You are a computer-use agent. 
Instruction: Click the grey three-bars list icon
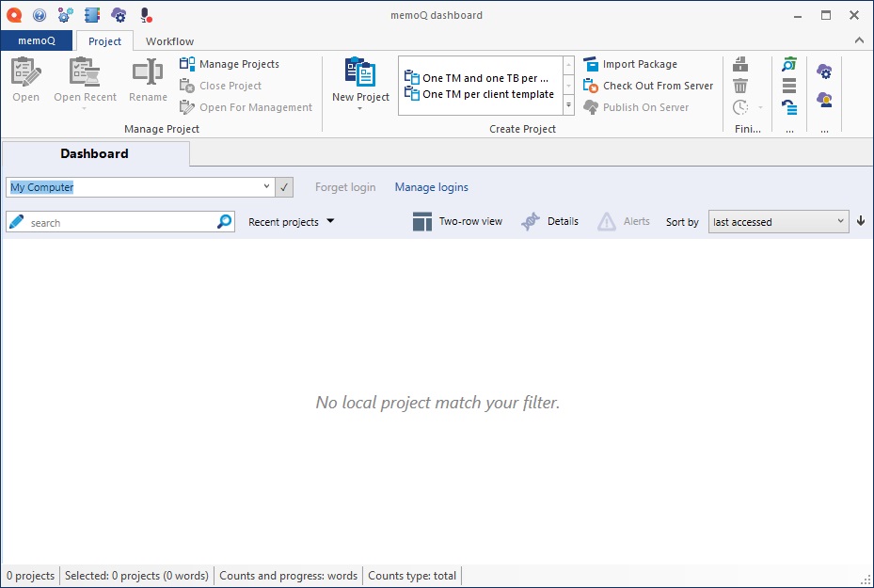[x=789, y=86]
